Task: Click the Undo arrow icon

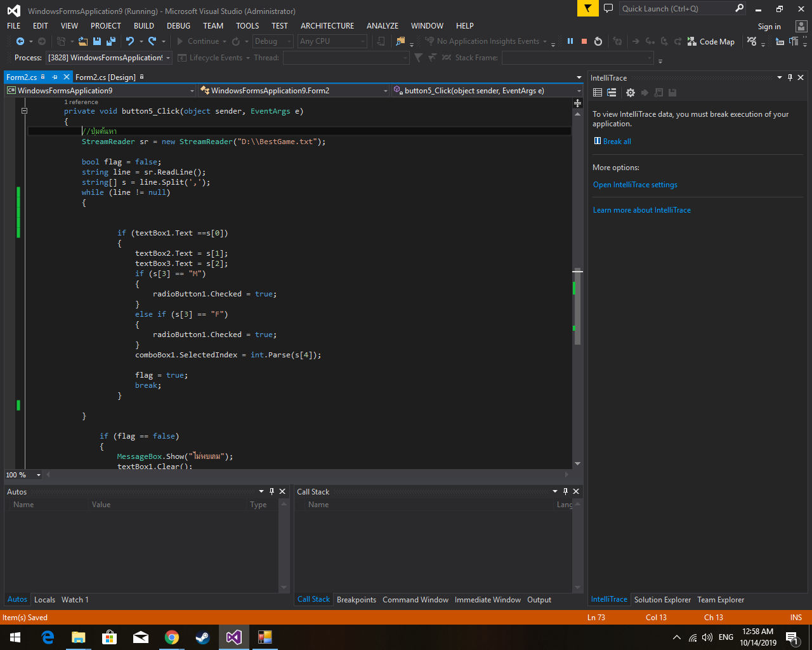Action: [x=130, y=41]
